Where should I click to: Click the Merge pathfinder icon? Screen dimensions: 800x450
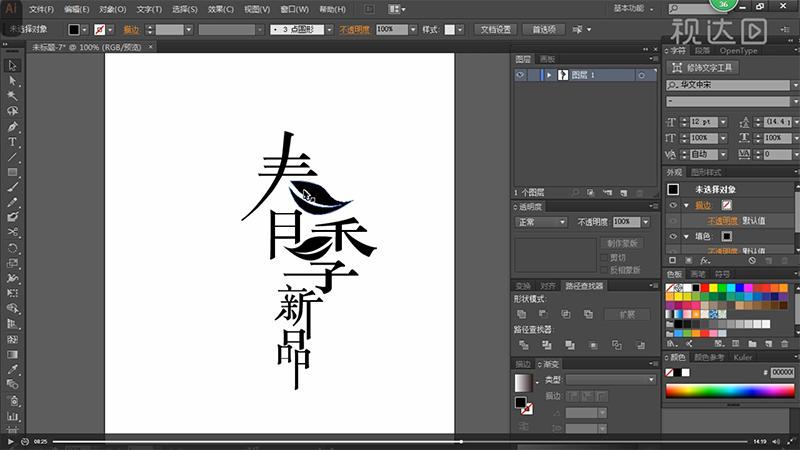point(570,345)
